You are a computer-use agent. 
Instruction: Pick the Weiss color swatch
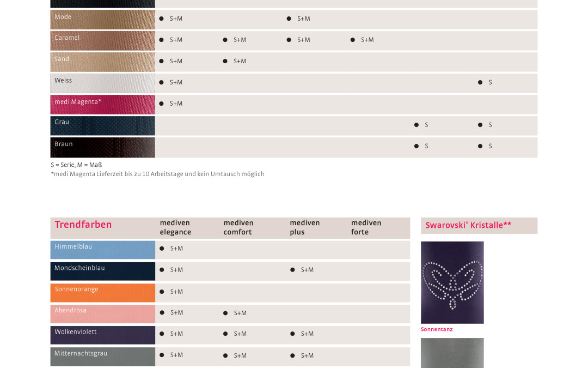click(102, 83)
